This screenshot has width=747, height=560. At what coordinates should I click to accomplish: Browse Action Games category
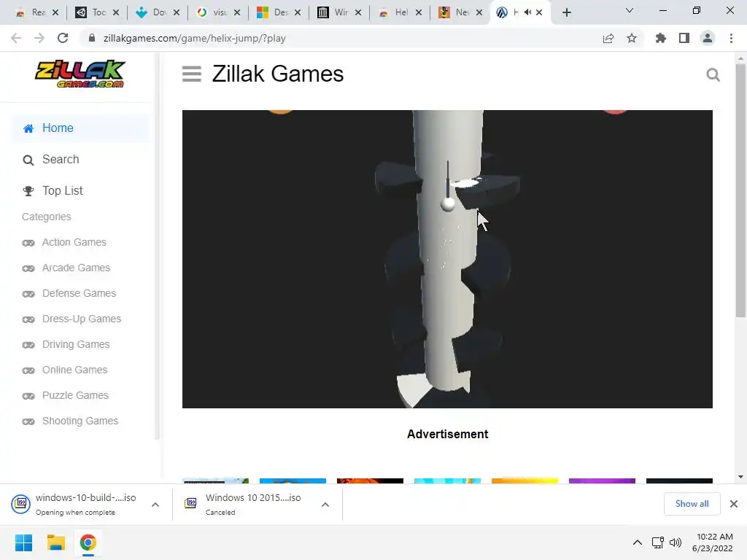coord(74,242)
